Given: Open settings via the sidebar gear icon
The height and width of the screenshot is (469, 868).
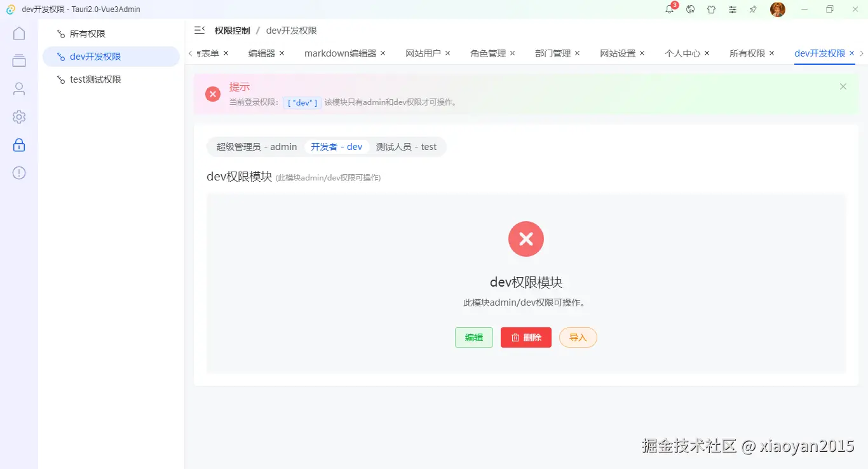Looking at the screenshot, I should 19,117.
